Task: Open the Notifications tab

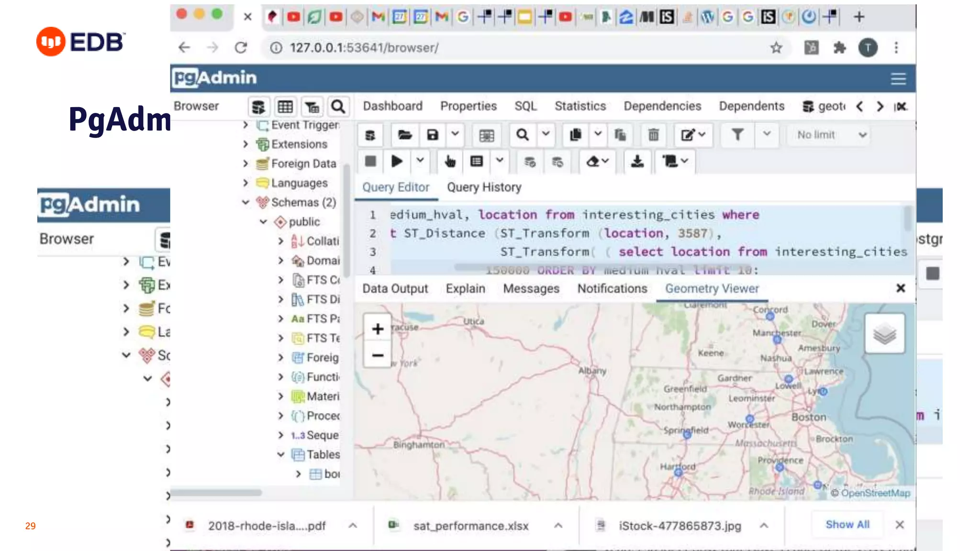Action: (612, 289)
